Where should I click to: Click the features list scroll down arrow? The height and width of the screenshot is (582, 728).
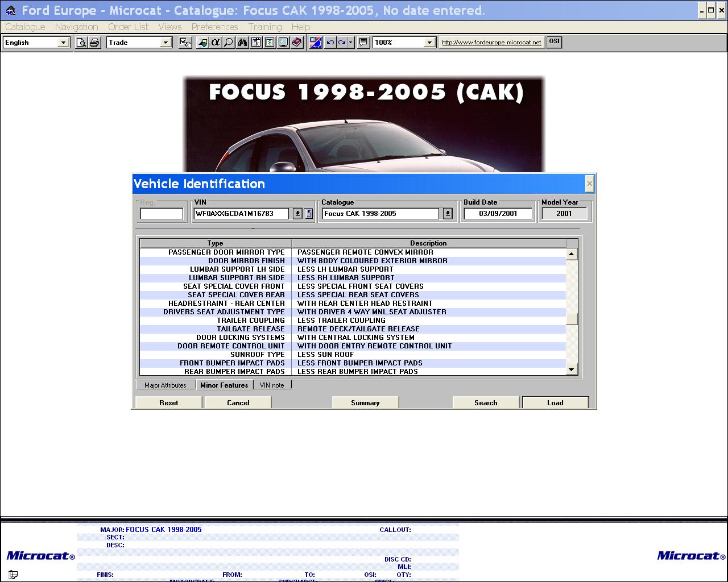tap(572, 370)
